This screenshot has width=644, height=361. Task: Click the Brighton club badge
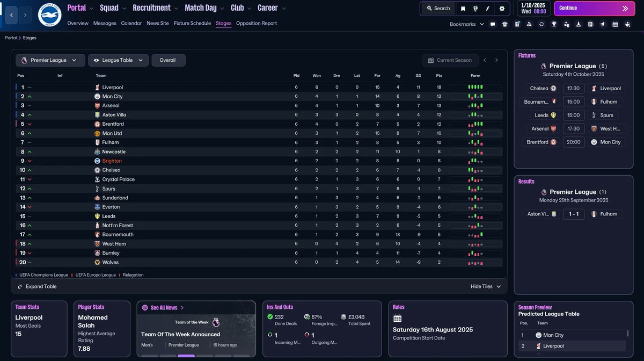pyautogui.click(x=50, y=15)
